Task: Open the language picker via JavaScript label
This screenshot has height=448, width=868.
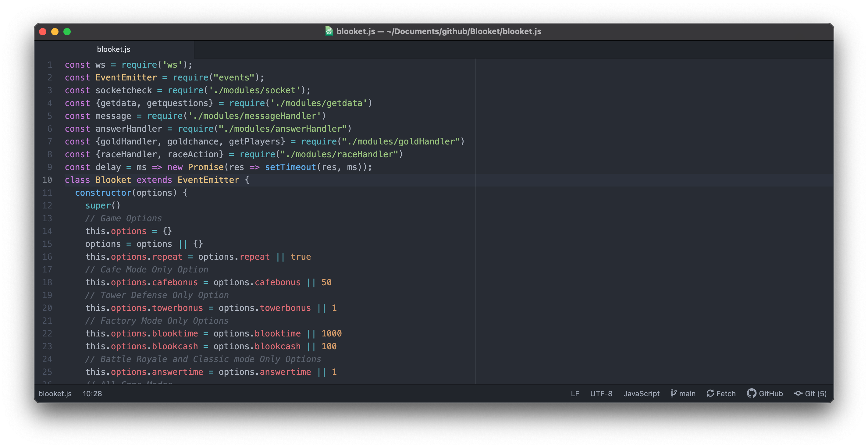Action: [641, 393]
